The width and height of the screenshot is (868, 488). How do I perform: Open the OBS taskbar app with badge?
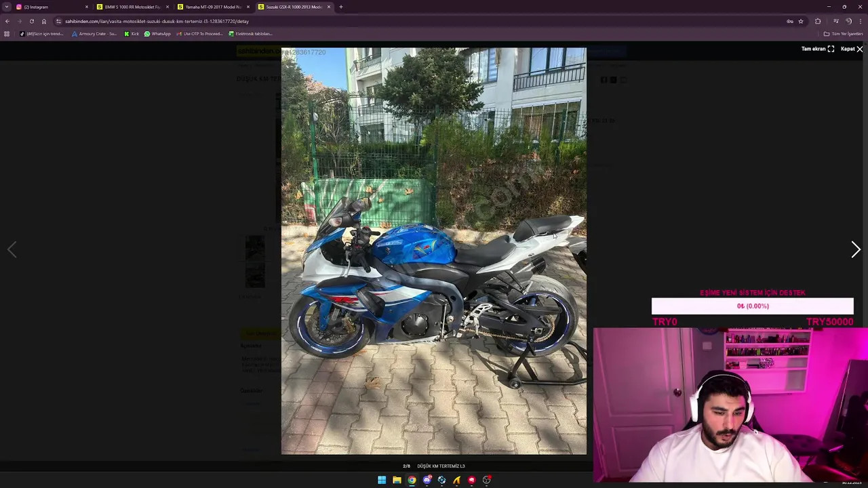pos(486,480)
